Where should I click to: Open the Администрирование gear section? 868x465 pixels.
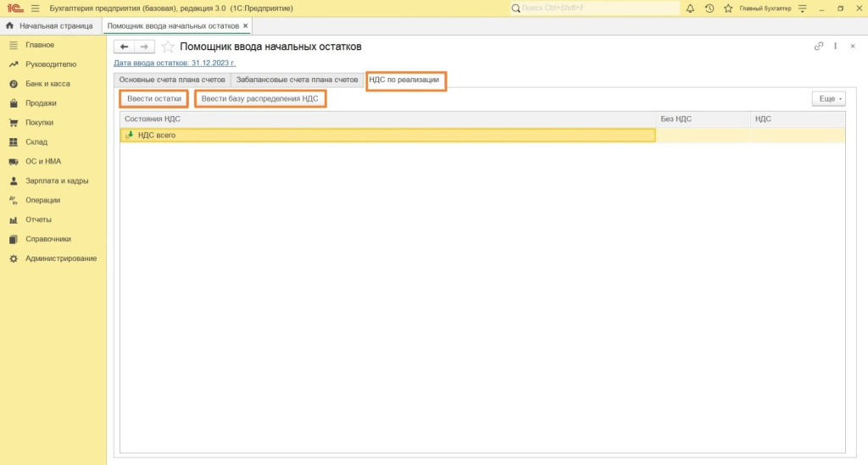[14, 258]
